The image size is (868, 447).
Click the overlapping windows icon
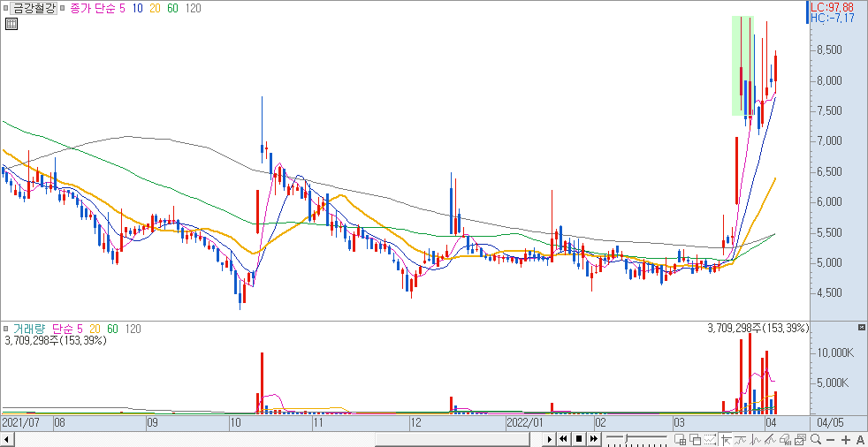tap(696, 439)
